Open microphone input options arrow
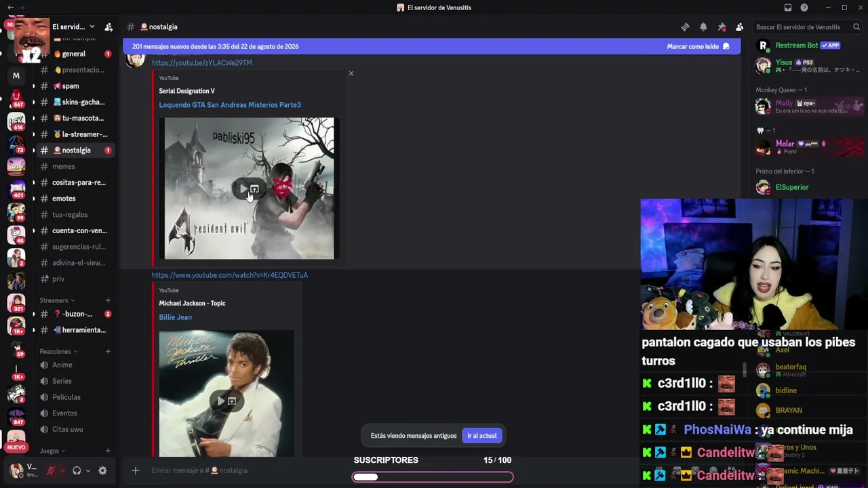Screen dimensions: 868x488 62,470
